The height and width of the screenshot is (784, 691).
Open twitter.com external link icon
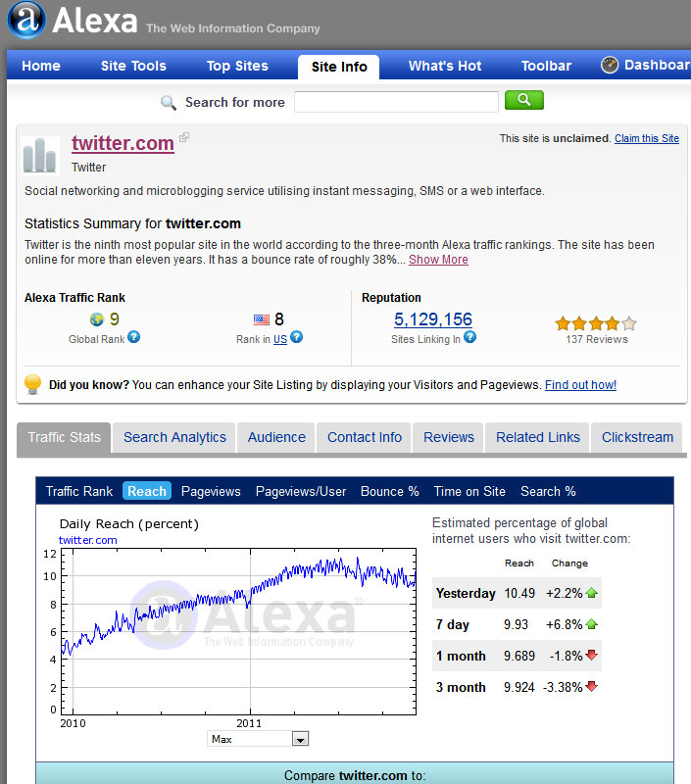[x=184, y=137]
